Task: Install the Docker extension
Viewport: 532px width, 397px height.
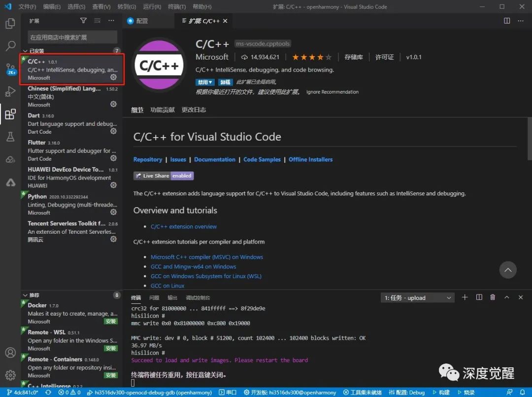Action: point(111,321)
